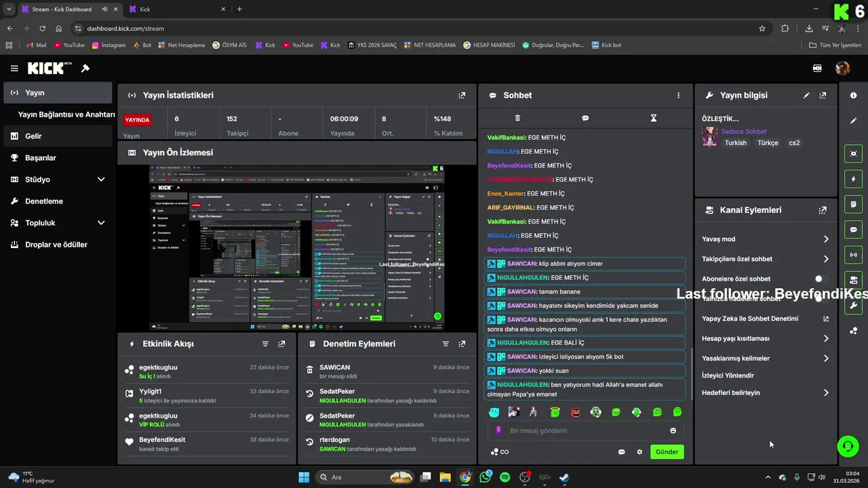Filter the Denetim Eylemleri list
This screenshot has height=488, width=868.
[x=446, y=344]
